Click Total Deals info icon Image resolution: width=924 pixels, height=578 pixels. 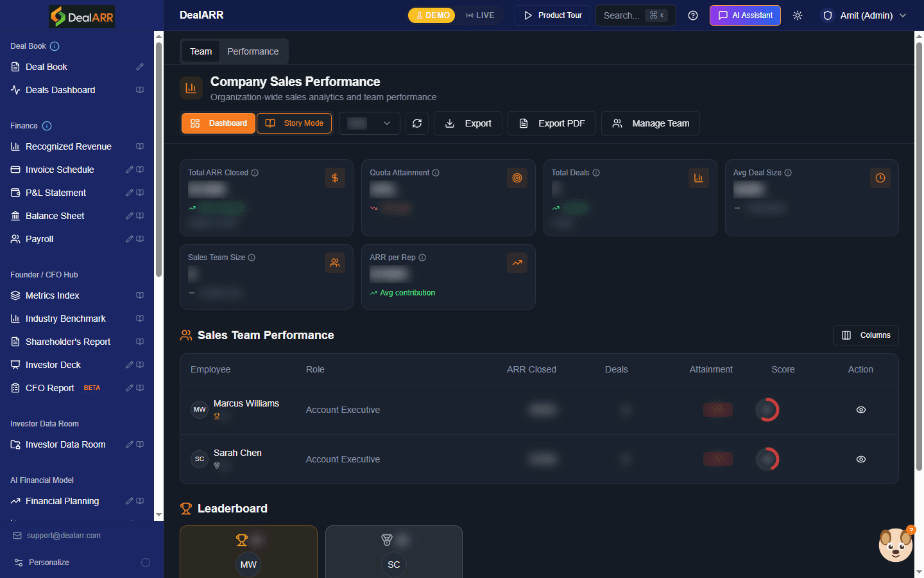tap(596, 173)
